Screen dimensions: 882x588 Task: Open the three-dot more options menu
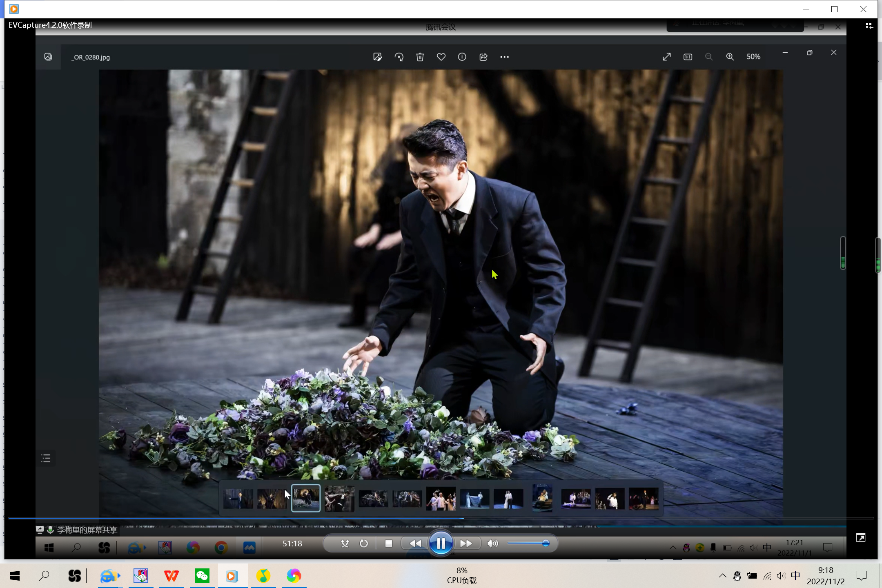(504, 57)
